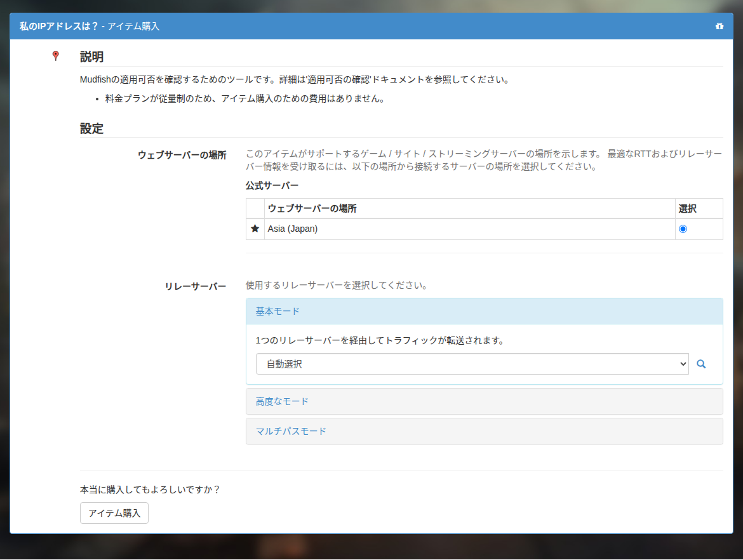Click the 設定 section heading
The height and width of the screenshot is (560, 743).
click(x=91, y=128)
